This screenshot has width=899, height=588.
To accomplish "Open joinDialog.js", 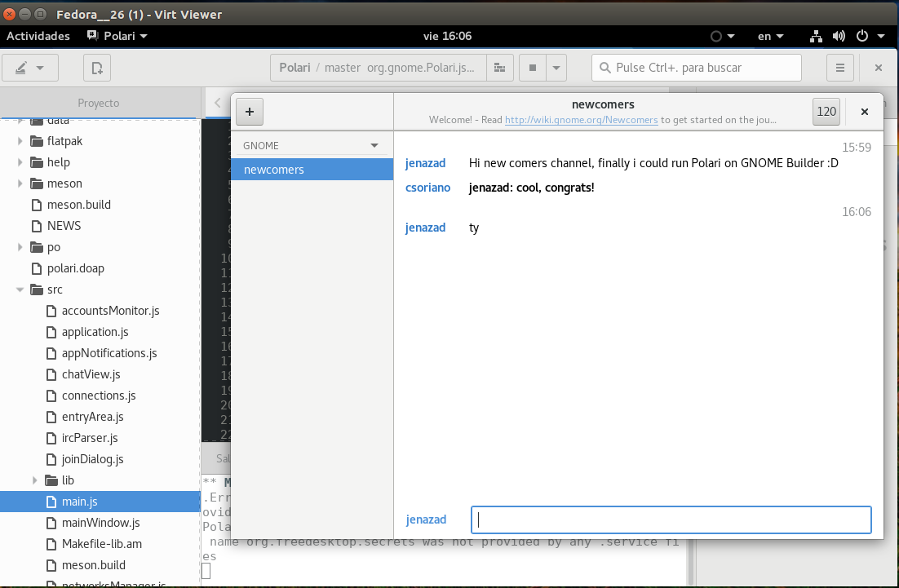I will pos(93,459).
